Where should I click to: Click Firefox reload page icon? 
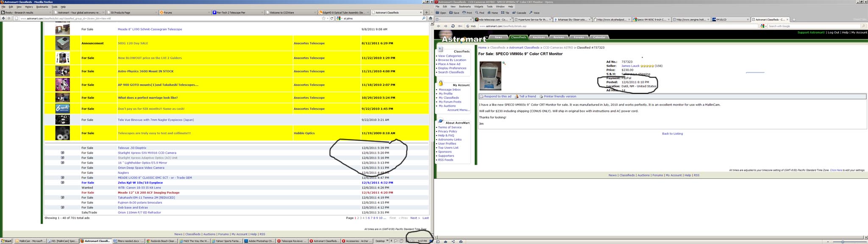pyautogui.click(x=332, y=18)
